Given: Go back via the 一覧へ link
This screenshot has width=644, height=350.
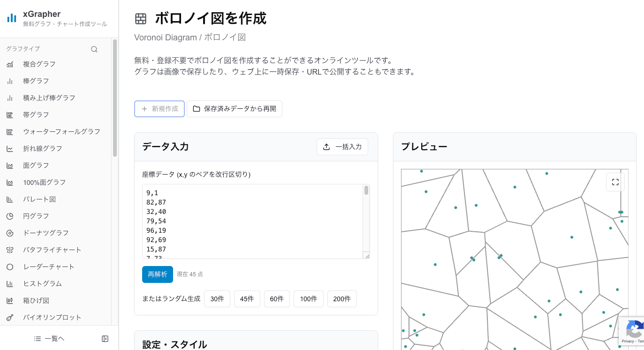Looking at the screenshot, I should point(49,338).
